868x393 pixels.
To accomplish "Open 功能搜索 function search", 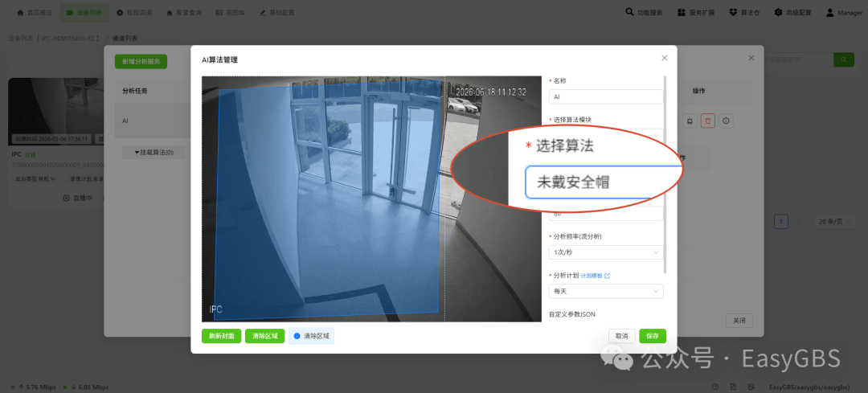I will pyautogui.click(x=644, y=12).
